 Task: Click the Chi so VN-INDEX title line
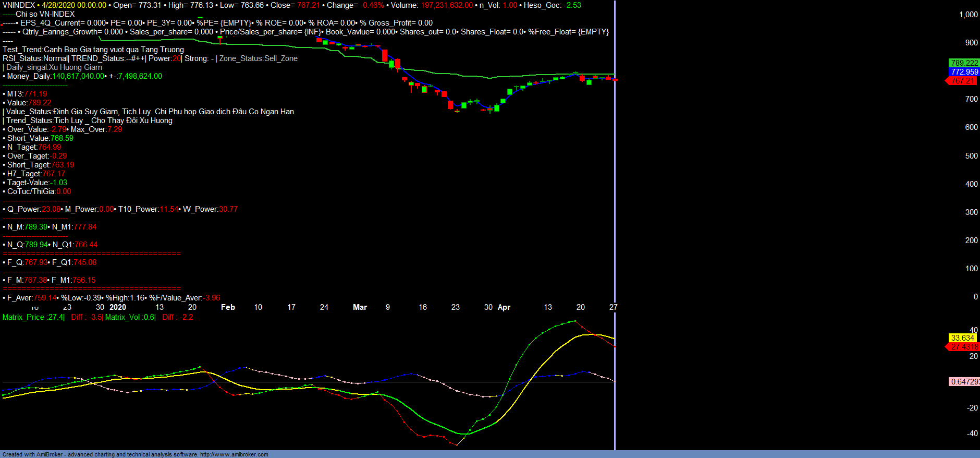point(45,14)
